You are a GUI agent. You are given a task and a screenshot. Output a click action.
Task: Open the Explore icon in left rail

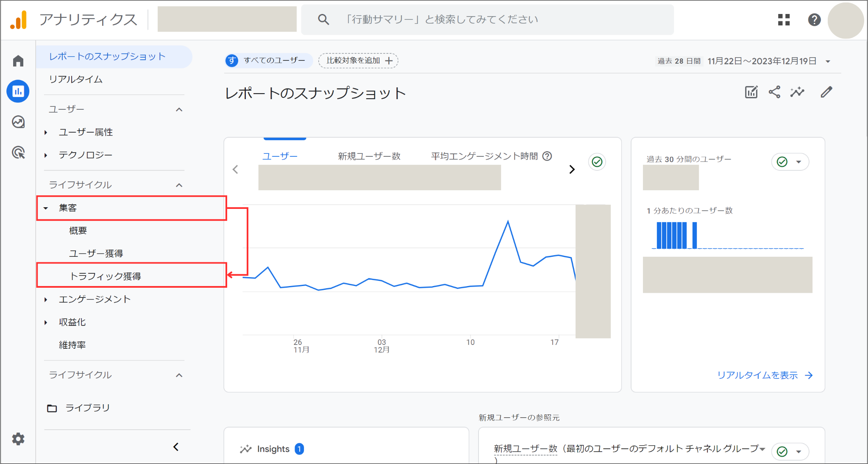click(x=18, y=122)
